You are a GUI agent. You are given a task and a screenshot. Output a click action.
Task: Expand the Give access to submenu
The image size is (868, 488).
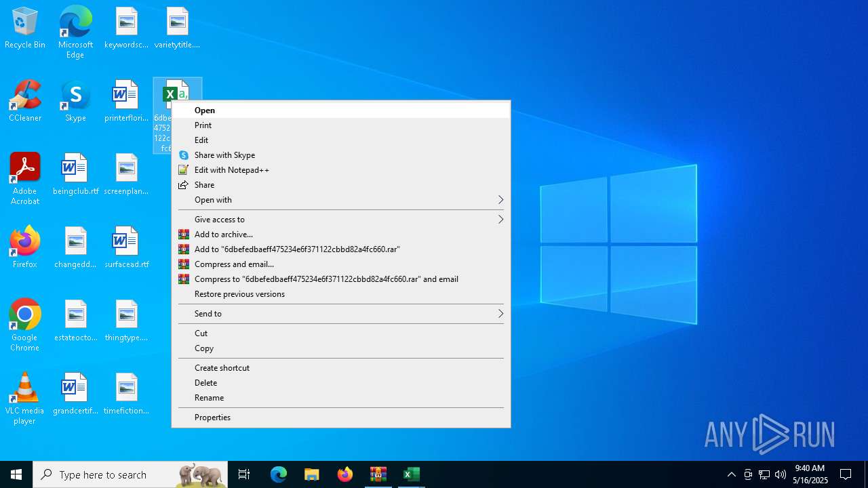341,220
